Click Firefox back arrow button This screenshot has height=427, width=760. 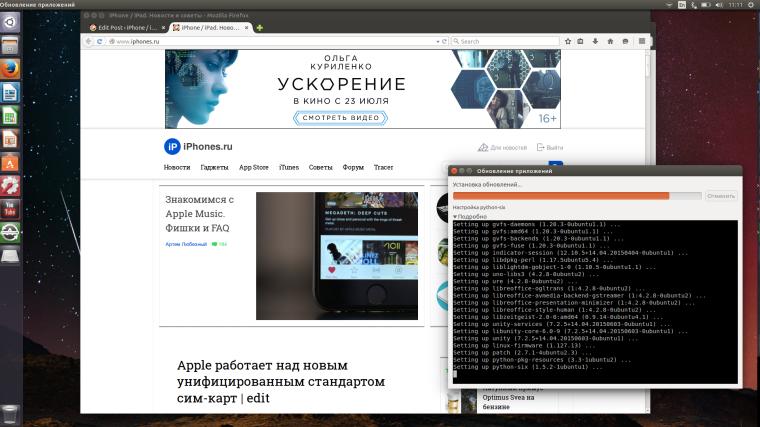coord(88,42)
